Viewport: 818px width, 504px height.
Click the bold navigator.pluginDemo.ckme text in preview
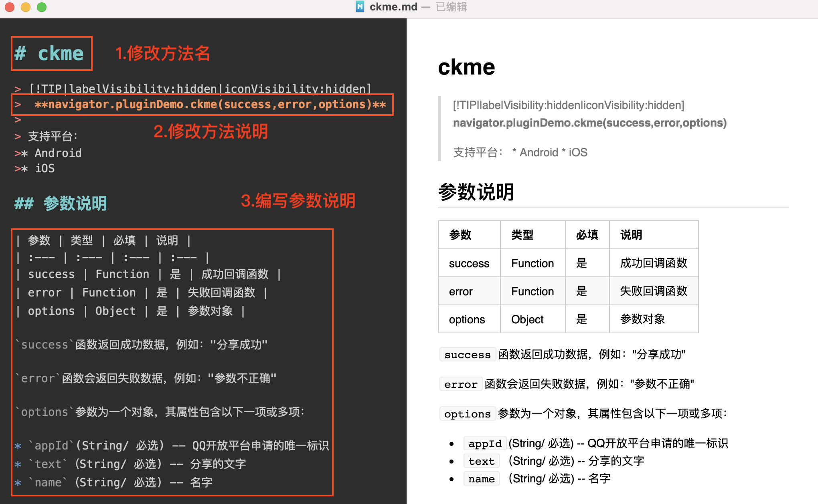(590, 123)
